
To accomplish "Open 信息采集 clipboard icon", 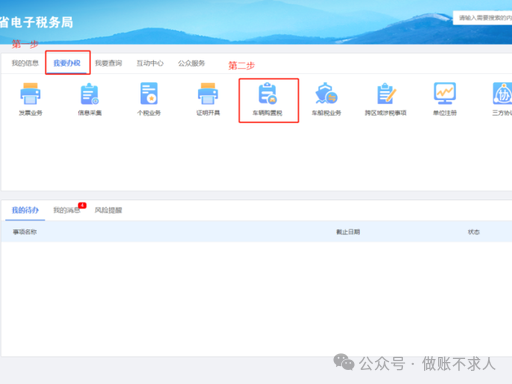I will 89,94.
